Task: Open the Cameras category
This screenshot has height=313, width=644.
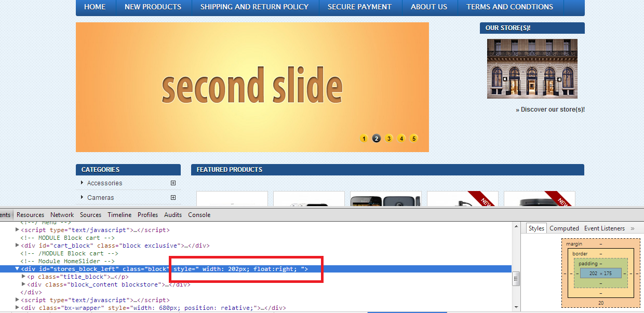Action: point(101,198)
